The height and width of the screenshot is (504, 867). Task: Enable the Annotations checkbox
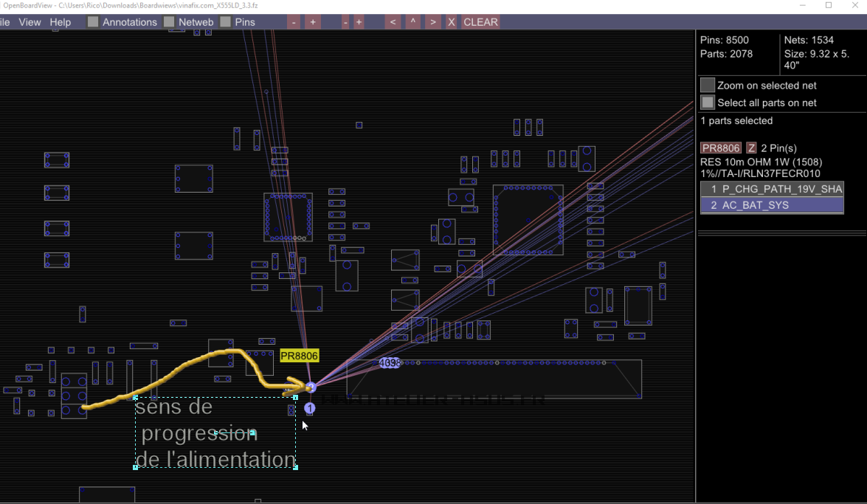pos(93,22)
